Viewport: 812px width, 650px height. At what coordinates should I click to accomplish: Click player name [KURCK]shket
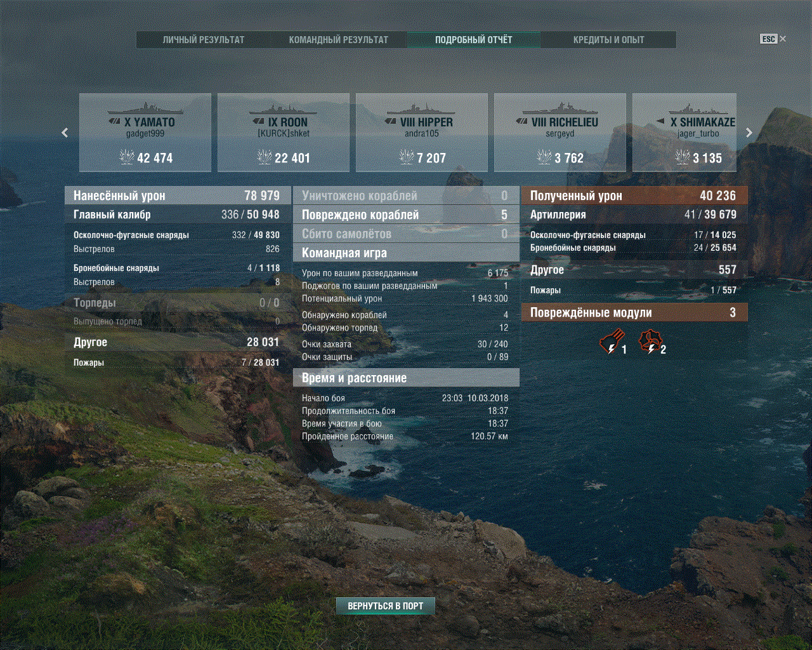click(284, 134)
